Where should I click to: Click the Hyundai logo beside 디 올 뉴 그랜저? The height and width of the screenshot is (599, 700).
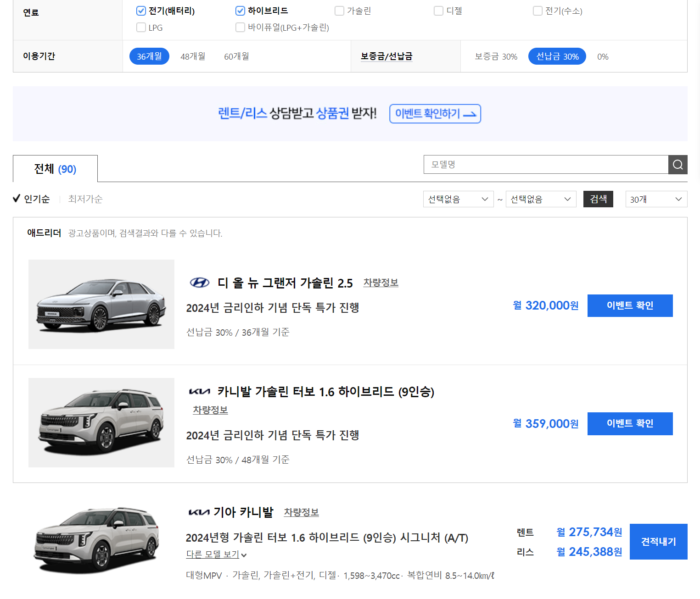tap(200, 283)
